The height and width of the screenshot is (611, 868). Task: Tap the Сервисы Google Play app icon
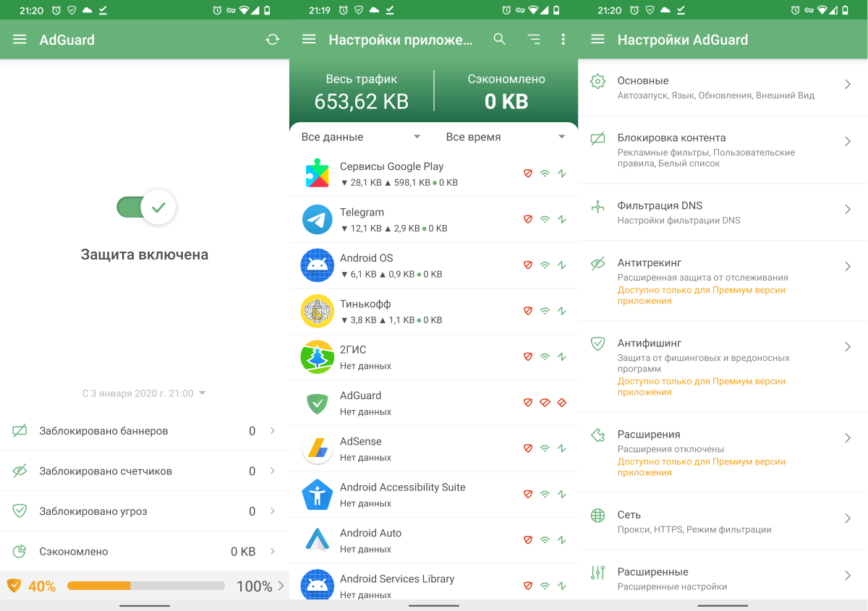317,174
